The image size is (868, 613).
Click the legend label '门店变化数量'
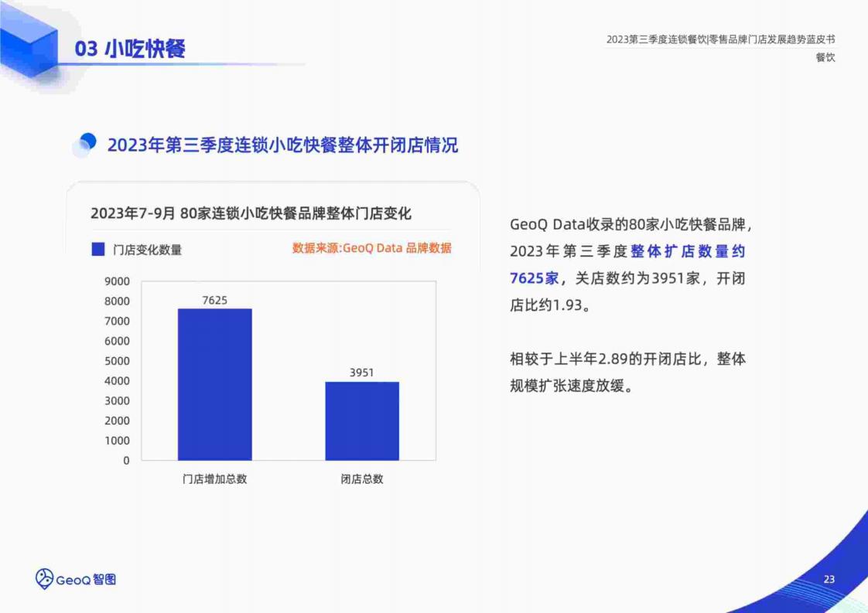point(147,250)
